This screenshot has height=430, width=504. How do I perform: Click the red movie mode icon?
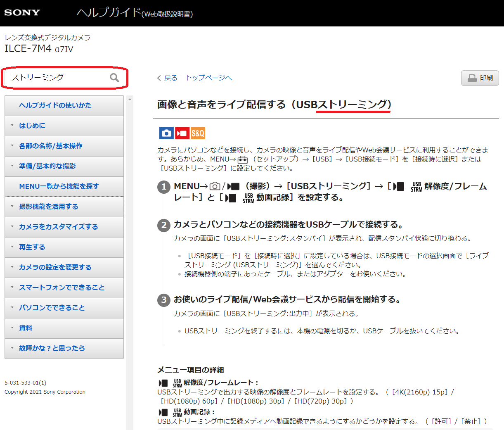pyautogui.click(x=182, y=133)
